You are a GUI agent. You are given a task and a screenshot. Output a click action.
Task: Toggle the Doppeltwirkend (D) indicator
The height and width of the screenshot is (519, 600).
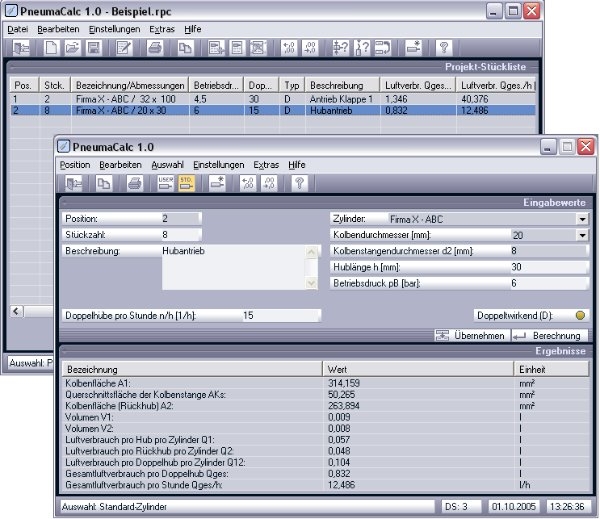click(580, 315)
